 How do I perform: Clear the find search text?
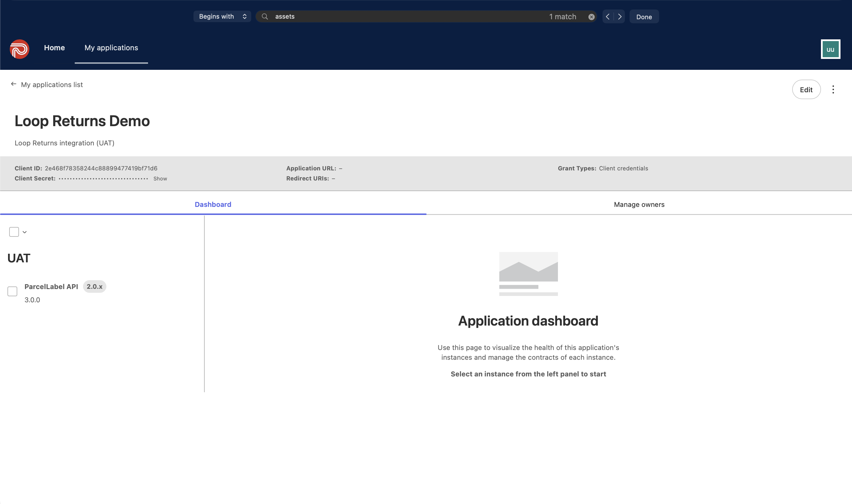(592, 17)
